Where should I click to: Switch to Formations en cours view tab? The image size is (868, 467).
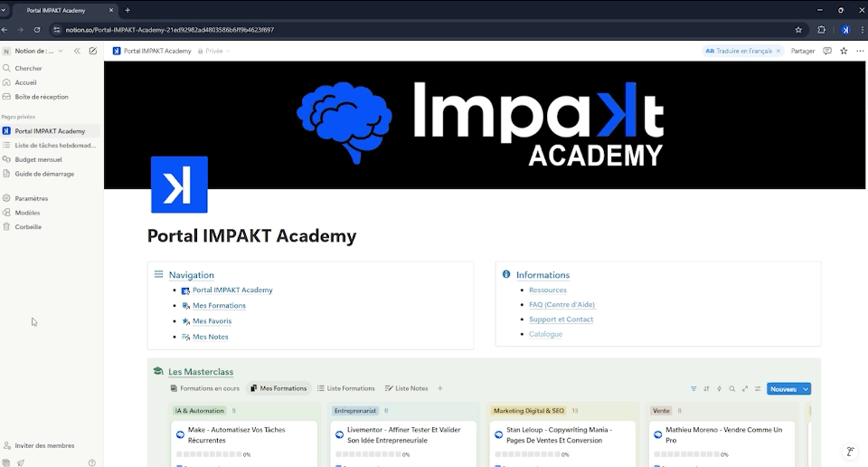click(x=205, y=388)
